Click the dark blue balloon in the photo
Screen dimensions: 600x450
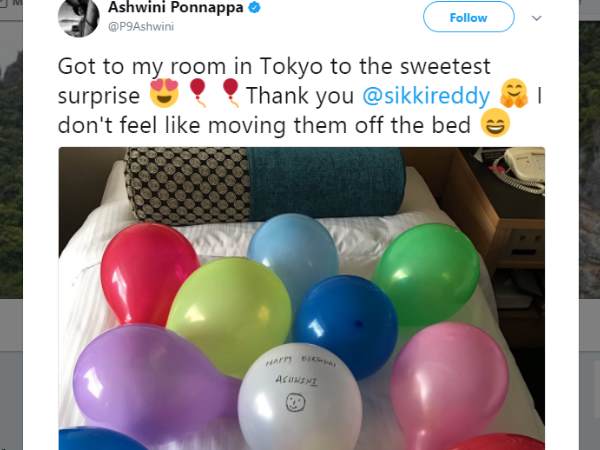click(346, 325)
